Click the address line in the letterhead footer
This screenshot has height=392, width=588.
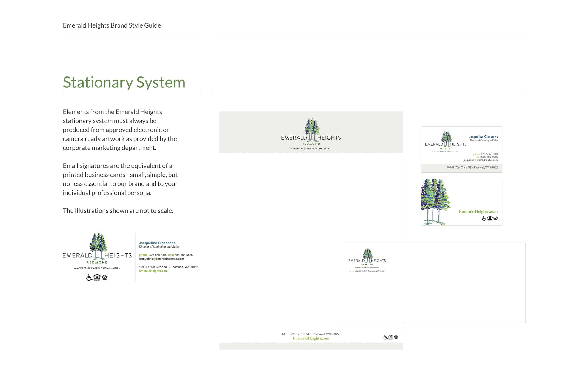pyautogui.click(x=311, y=334)
